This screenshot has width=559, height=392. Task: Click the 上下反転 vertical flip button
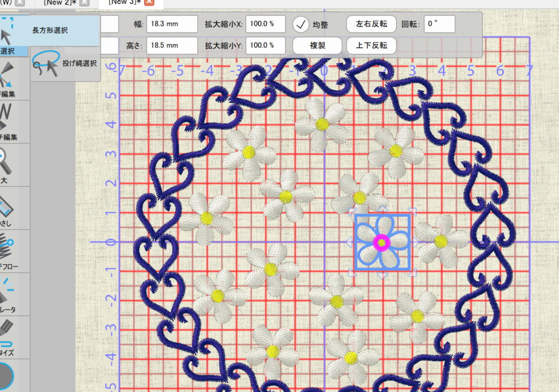click(x=371, y=46)
